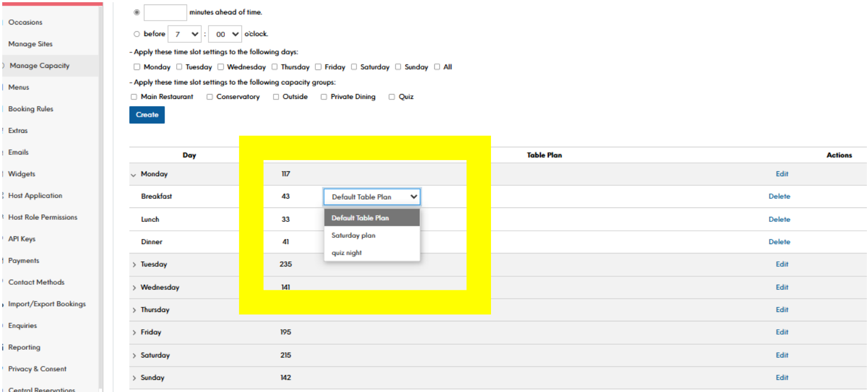Choose quiz night table plan option
Image resolution: width=868 pixels, height=392 pixels.
[x=346, y=253]
